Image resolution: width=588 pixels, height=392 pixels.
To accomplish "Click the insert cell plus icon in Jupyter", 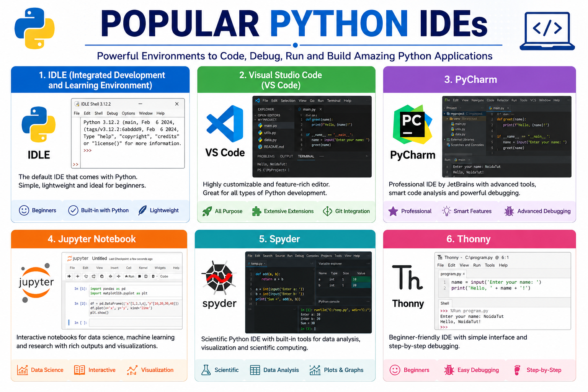I will click(78, 276).
